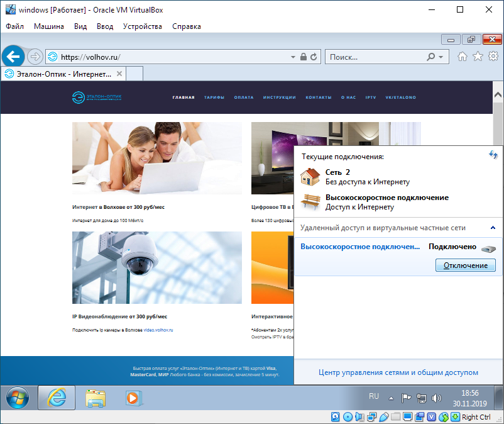Click the Отключение button
This screenshot has width=504, height=424.
click(465, 265)
